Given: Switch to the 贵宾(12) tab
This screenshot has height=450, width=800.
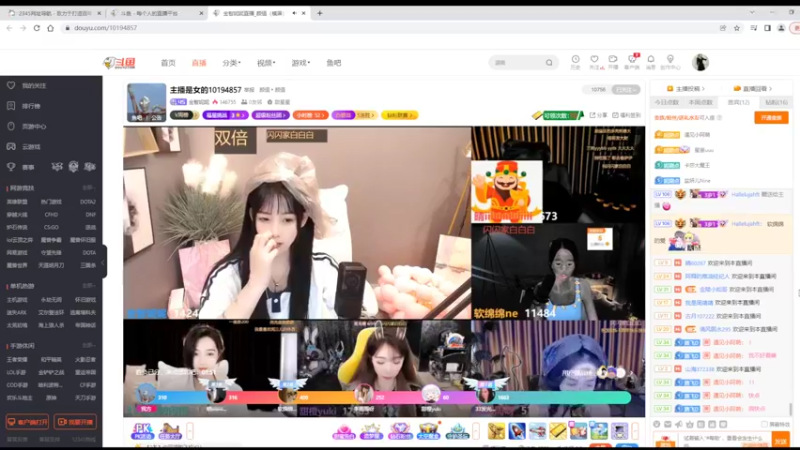Looking at the screenshot, I should pos(738,103).
